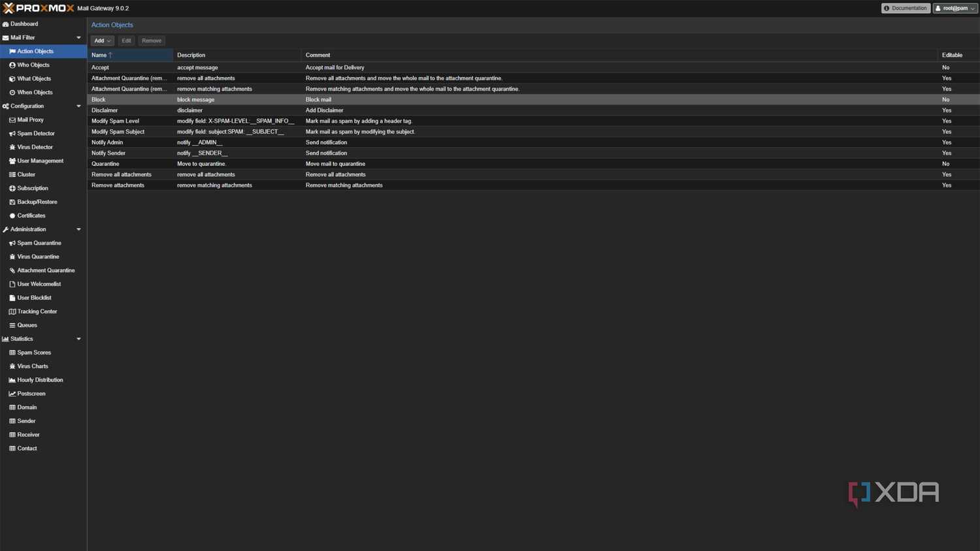Click the Spam Detector bullhorn icon

12,134
